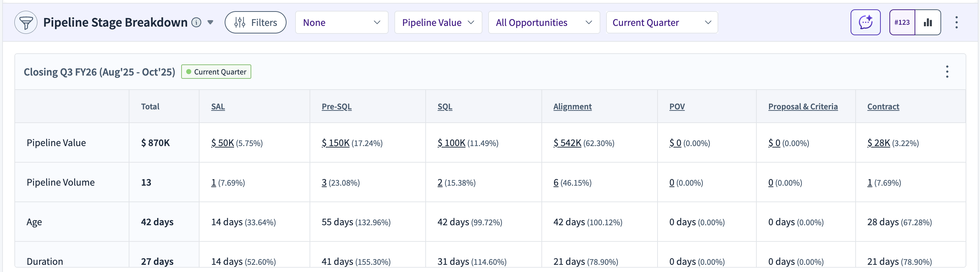
Task: Open the top-right three-dot options menu
Action: tap(956, 22)
